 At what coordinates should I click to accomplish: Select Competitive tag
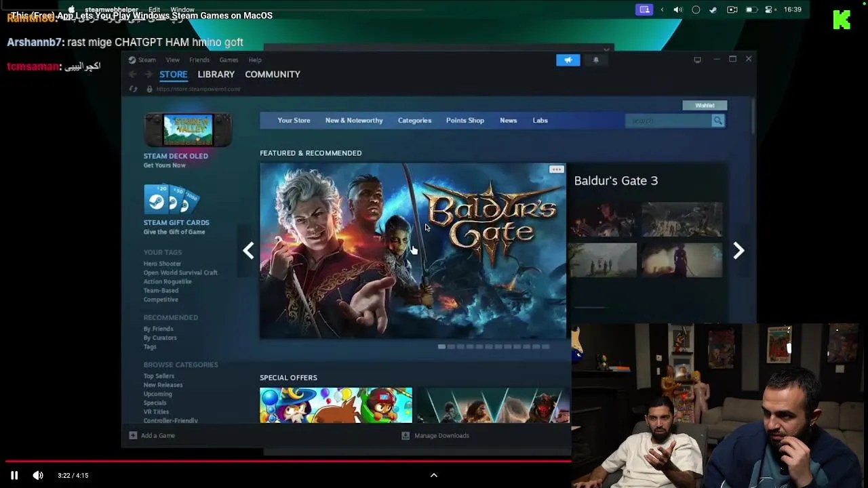click(x=161, y=300)
